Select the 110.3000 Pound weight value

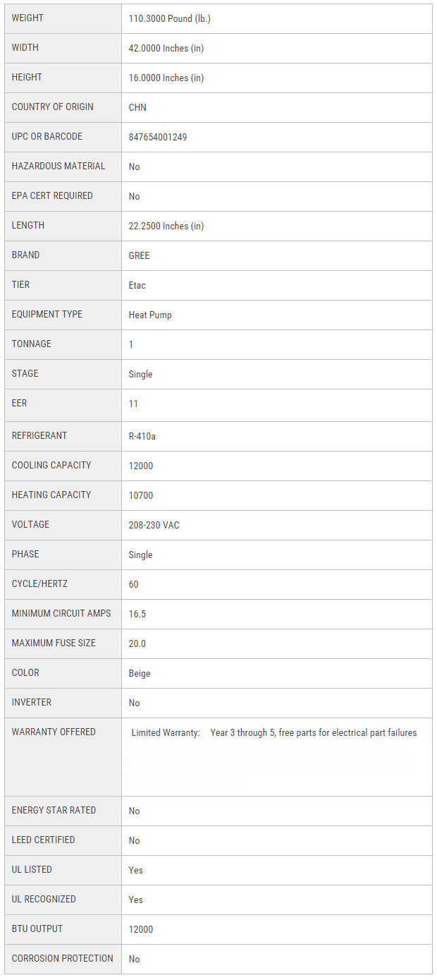click(169, 18)
